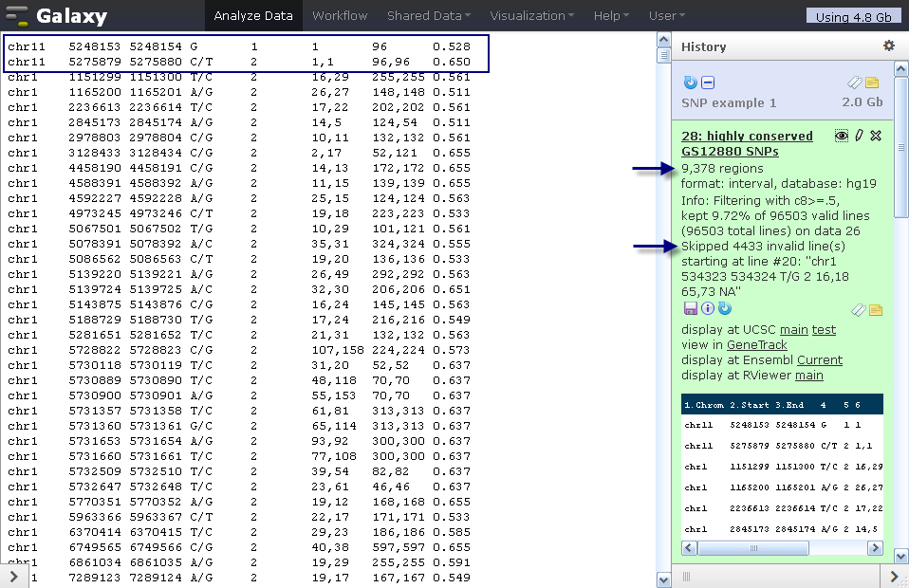
Task: Rerun the job for dataset 28
Action: (725, 308)
